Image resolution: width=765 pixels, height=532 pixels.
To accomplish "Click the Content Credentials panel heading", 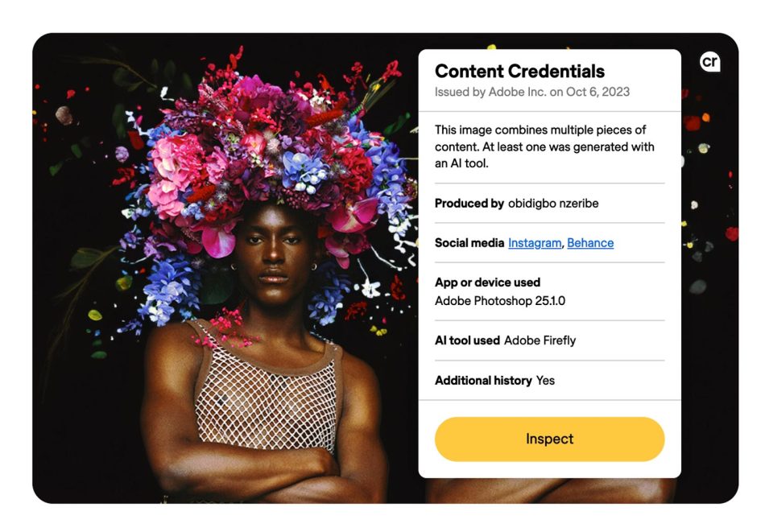I will tap(519, 71).
